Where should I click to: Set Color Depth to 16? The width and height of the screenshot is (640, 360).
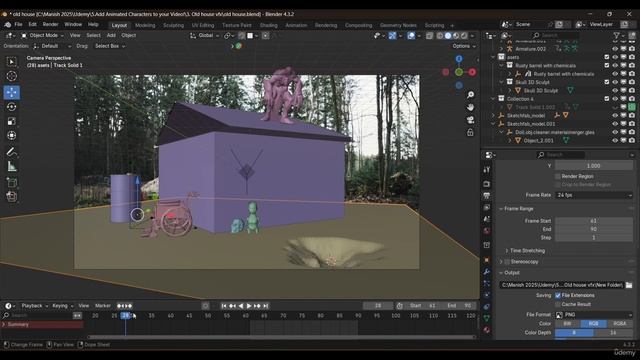[x=613, y=333]
